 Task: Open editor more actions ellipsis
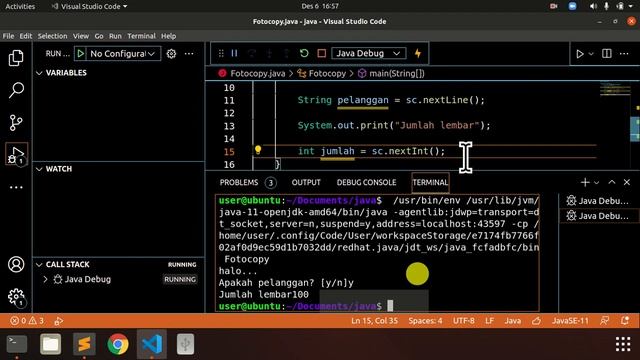coord(624,53)
